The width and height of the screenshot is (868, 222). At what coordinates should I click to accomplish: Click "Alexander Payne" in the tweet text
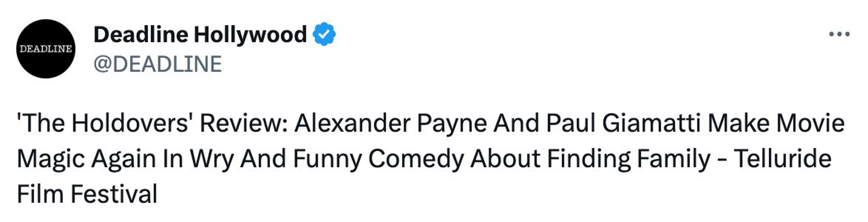[x=391, y=123]
